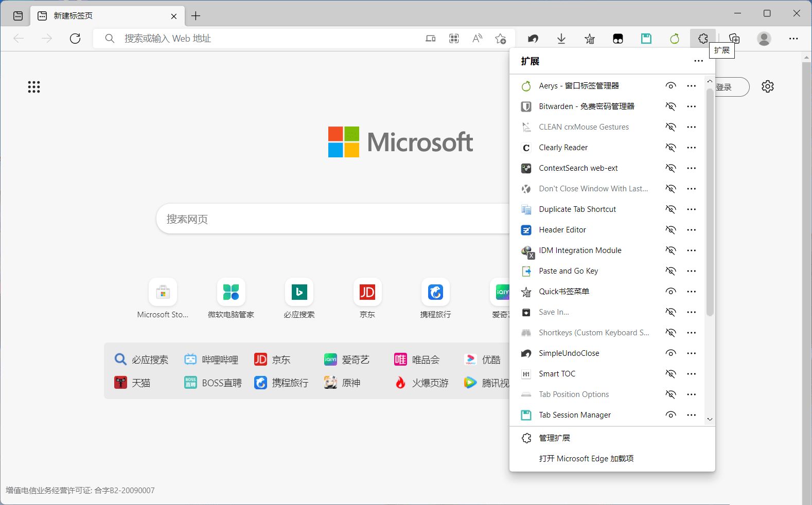Open Tab Session Manager toolbar icon

tap(646, 39)
